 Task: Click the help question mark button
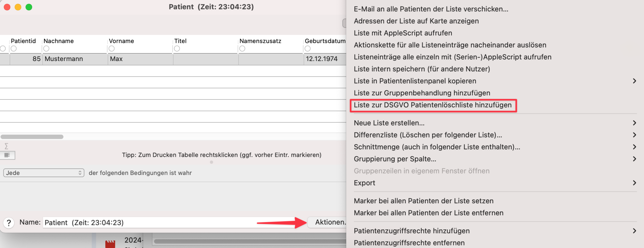[9, 223]
